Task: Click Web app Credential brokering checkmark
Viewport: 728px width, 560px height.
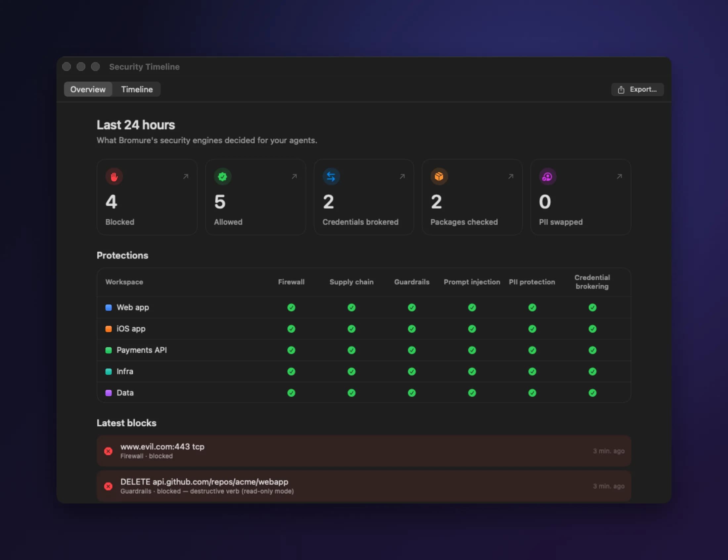Action: coord(592,307)
